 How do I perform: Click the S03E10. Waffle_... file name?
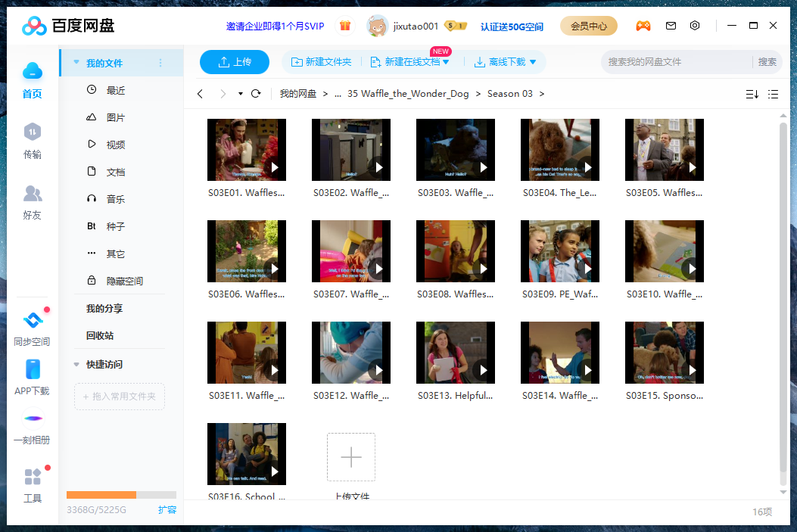point(665,294)
